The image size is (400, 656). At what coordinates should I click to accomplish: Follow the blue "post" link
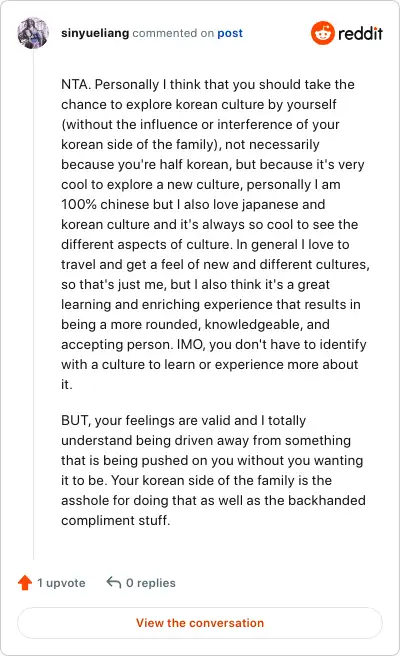(230, 33)
